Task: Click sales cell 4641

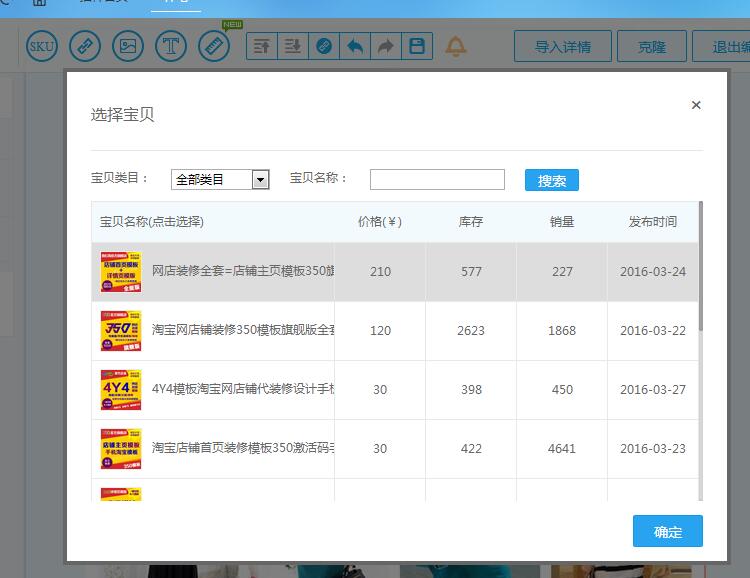Action: pyautogui.click(x=562, y=448)
